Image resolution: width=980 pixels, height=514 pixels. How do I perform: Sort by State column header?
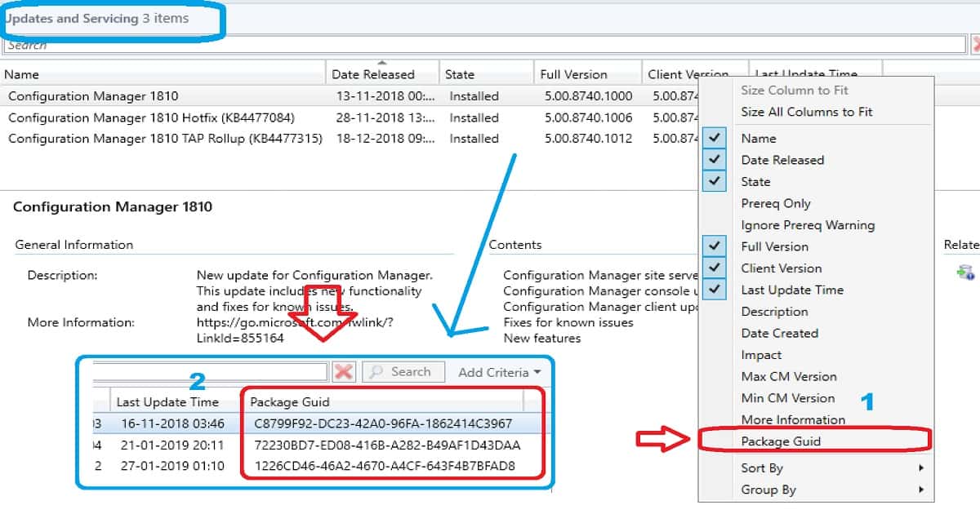(x=487, y=74)
